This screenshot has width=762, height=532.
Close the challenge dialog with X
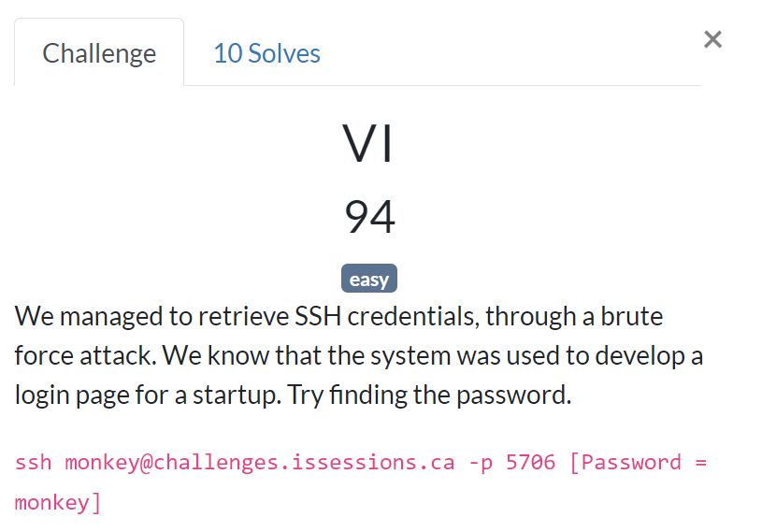coord(712,39)
